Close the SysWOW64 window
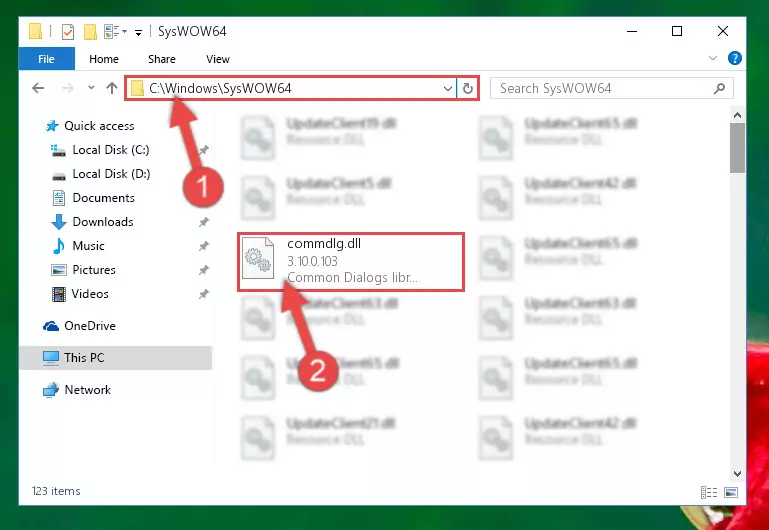 tap(723, 31)
